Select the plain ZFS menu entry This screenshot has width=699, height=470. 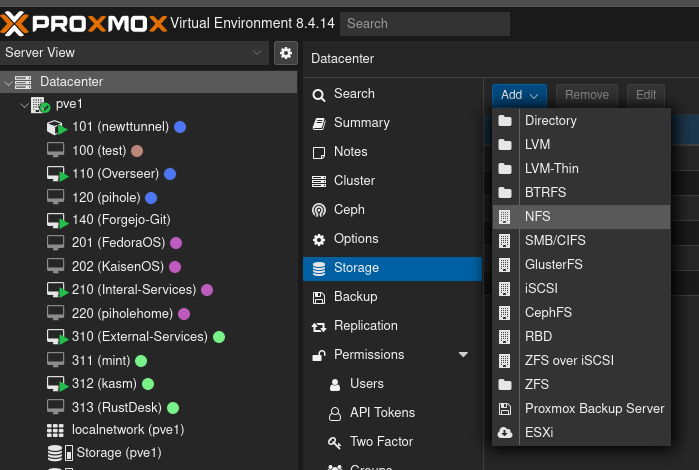pyautogui.click(x=581, y=385)
